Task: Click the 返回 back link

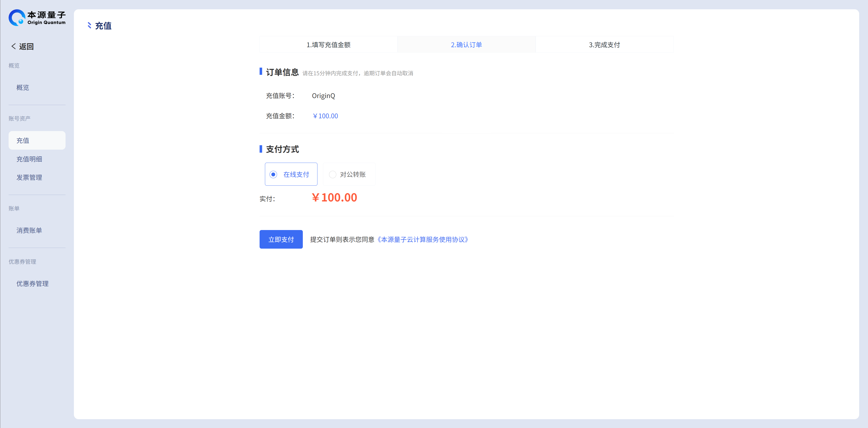Action: coord(26,46)
